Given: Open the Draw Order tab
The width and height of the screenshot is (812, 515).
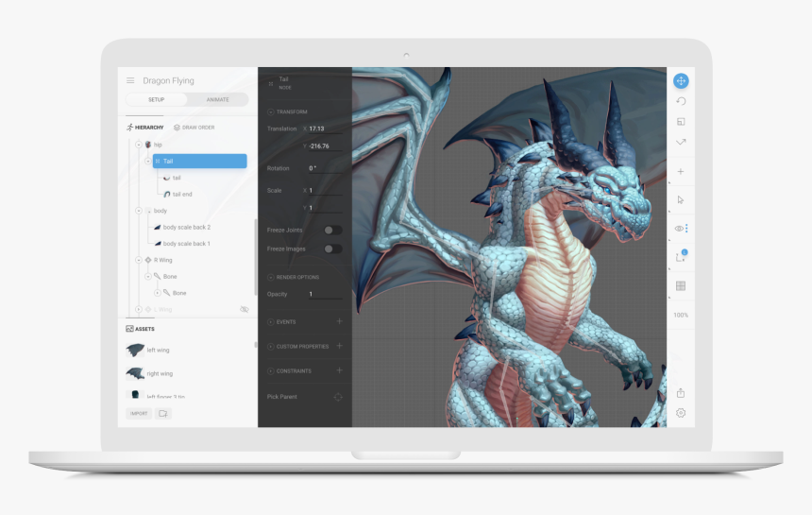Looking at the screenshot, I should (x=194, y=127).
